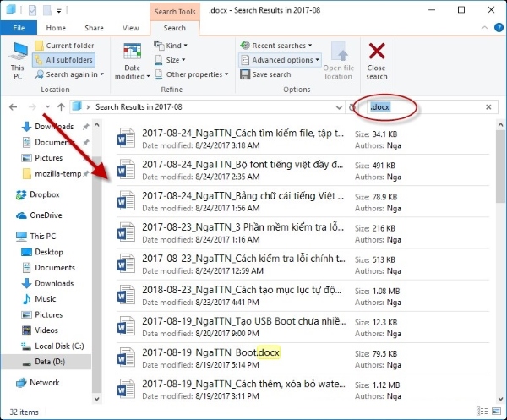Open the File menu tab
This screenshot has height=420, width=507.
pos(19,28)
